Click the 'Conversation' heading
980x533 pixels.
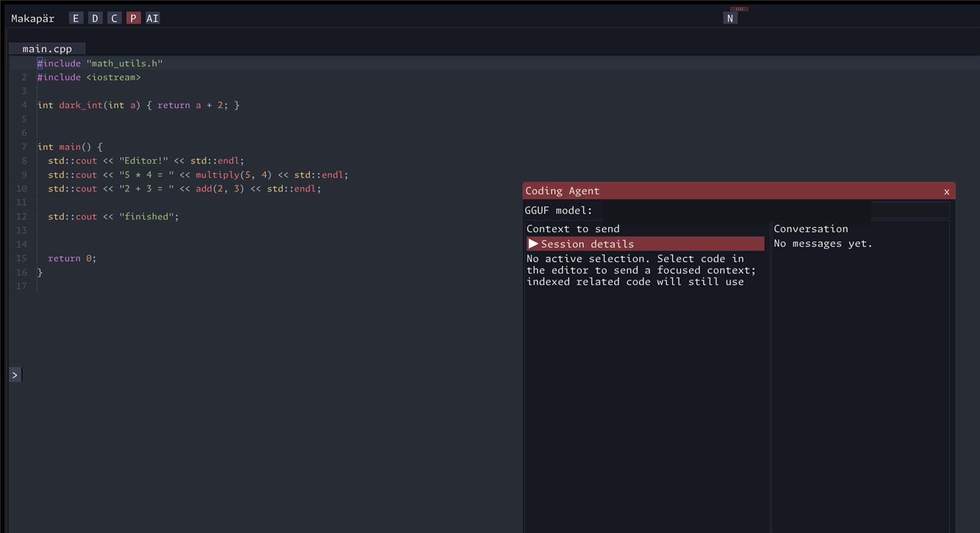point(811,229)
